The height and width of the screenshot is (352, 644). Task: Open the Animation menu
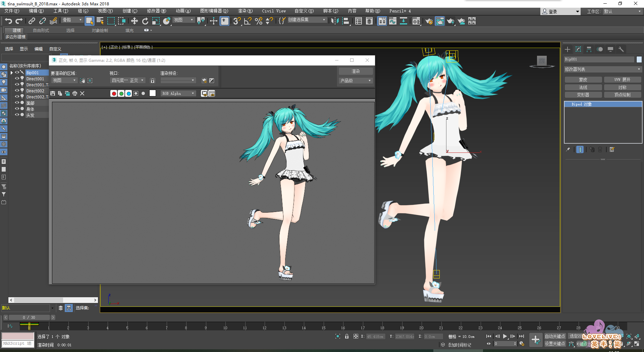point(183,11)
